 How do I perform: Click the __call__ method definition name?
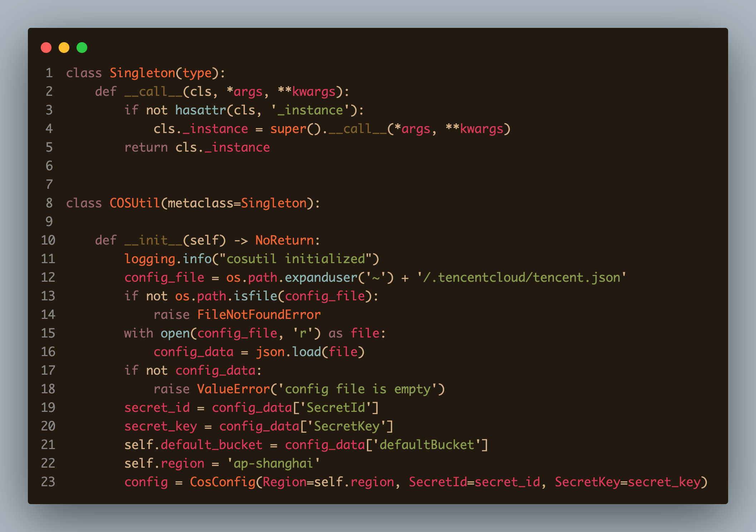[153, 92]
